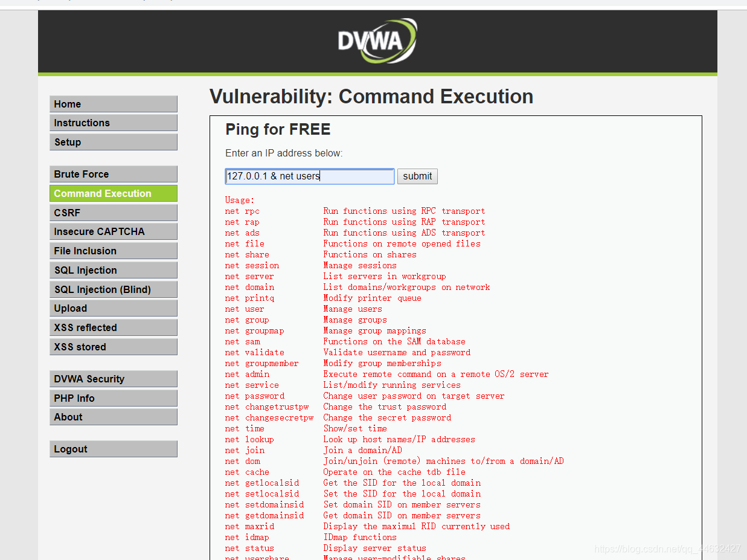The image size is (747, 560).
Task: Select the 'net share' output line
Action: pos(321,254)
